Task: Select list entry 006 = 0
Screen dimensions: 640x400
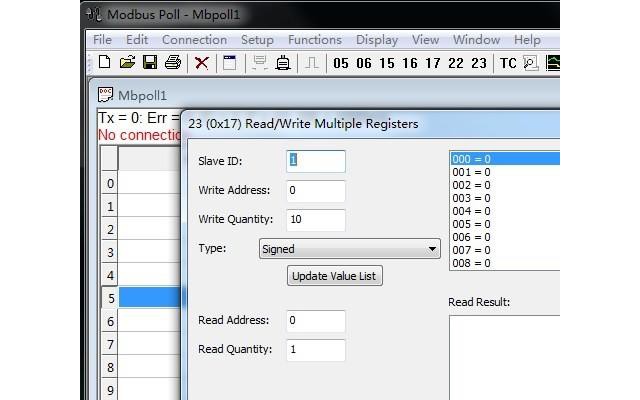Action: click(x=505, y=237)
